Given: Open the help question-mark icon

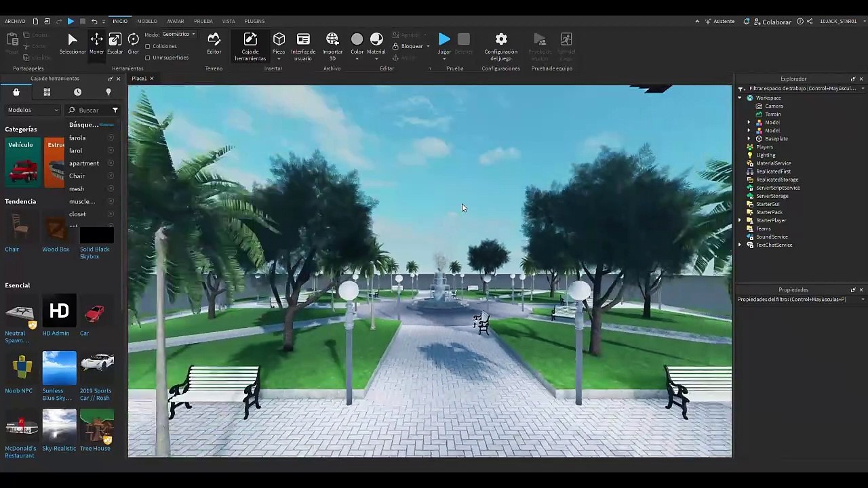Looking at the screenshot, I should pyautogui.click(x=800, y=21).
